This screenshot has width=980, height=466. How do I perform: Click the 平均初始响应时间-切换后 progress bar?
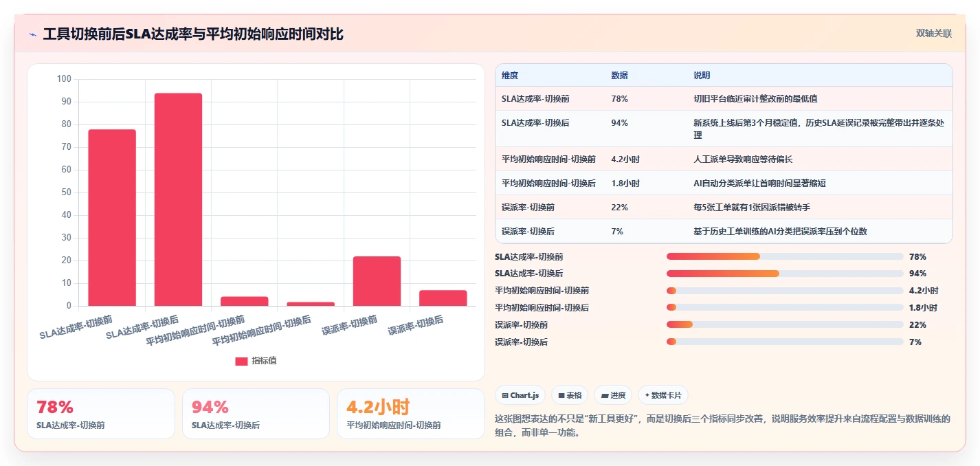coord(785,308)
